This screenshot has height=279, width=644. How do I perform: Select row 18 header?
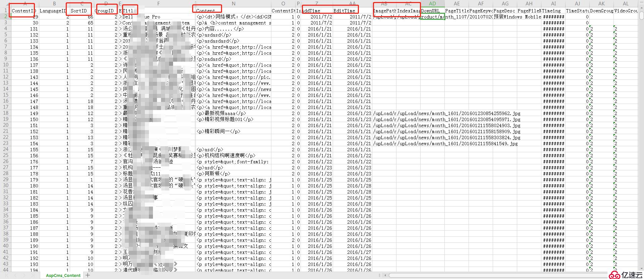tap(5, 113)
